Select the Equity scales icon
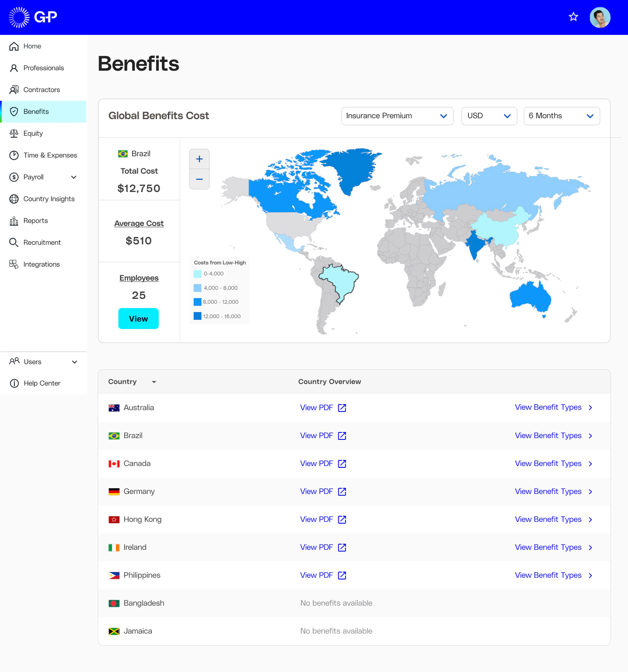Viewport: 628px width, 672px height. tap(14, 133)
